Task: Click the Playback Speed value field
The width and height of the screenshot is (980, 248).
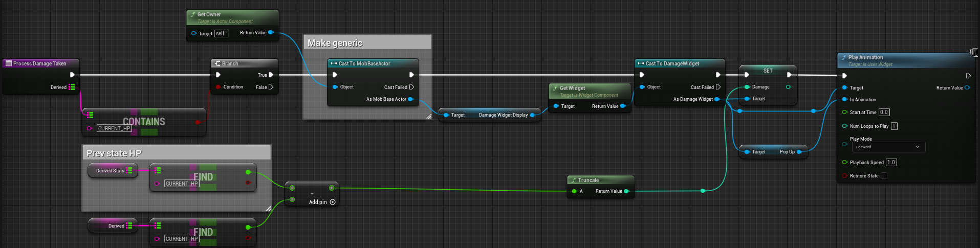Action: coord(891,163)
